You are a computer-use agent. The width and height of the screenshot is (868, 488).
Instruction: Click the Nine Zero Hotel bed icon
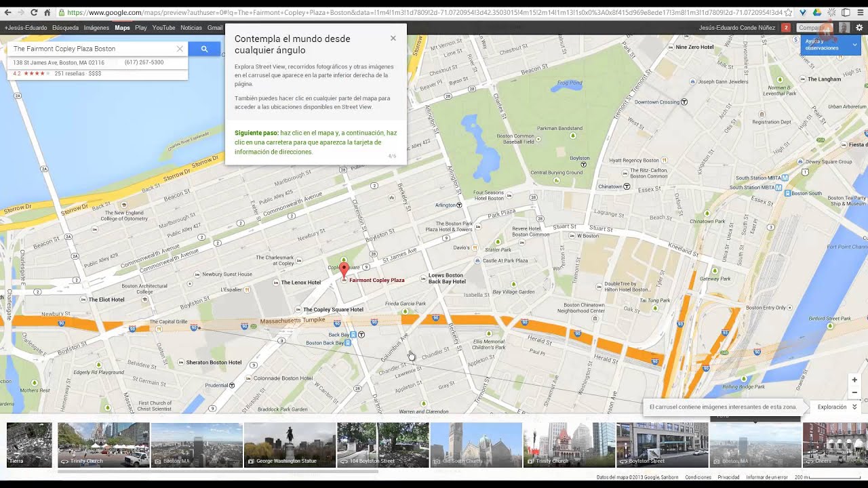(x=671, y=47)
